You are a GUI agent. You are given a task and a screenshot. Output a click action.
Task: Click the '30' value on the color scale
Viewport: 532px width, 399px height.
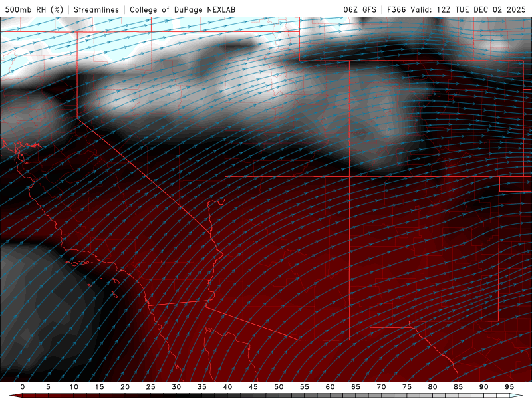[x=176, y=387]
